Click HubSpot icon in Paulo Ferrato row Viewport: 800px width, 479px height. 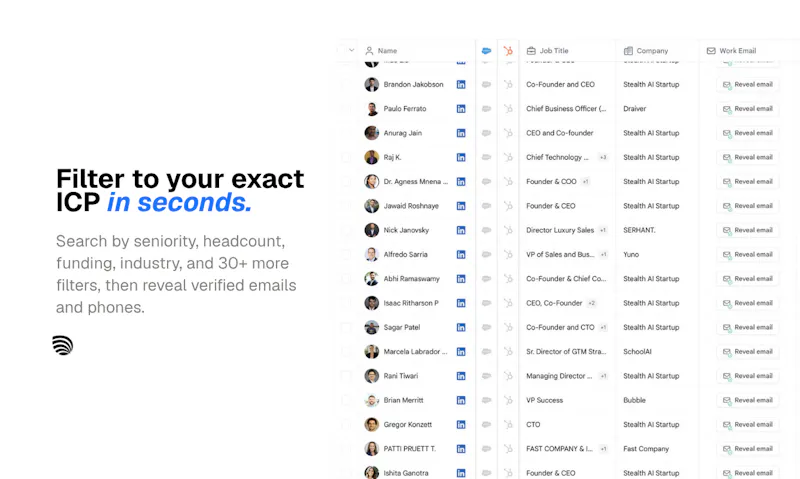508,109
